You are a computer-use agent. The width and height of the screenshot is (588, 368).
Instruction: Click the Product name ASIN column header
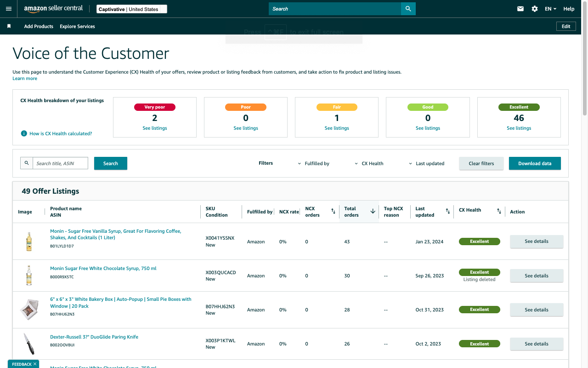(x=66, y=212)
